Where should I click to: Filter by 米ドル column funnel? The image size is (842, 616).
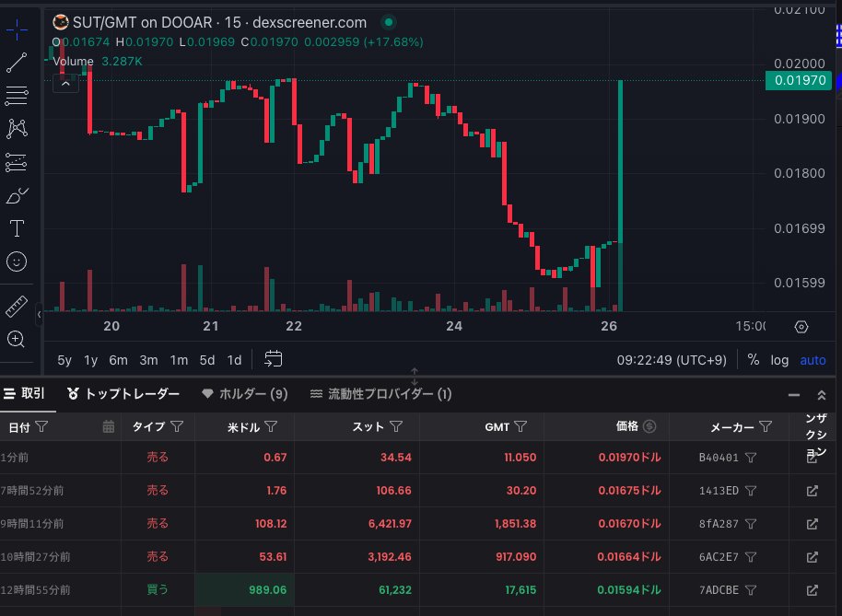coord(271,426)
